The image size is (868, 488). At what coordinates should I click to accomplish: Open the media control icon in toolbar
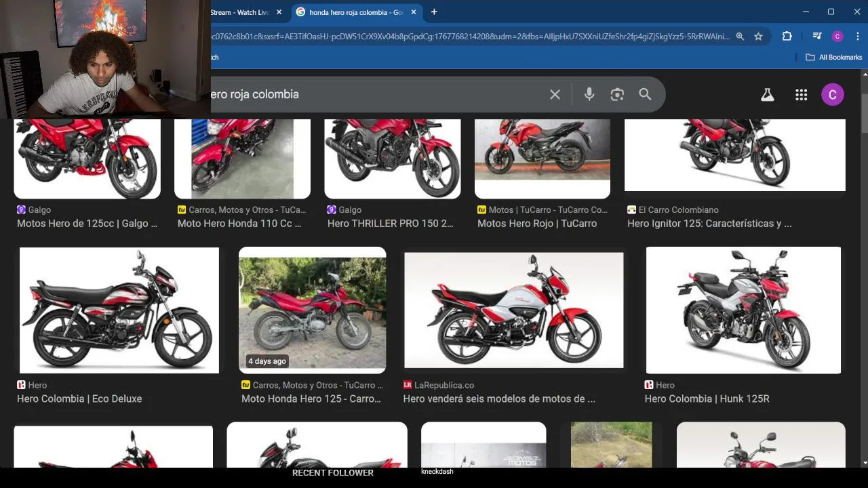click(816, 37)
